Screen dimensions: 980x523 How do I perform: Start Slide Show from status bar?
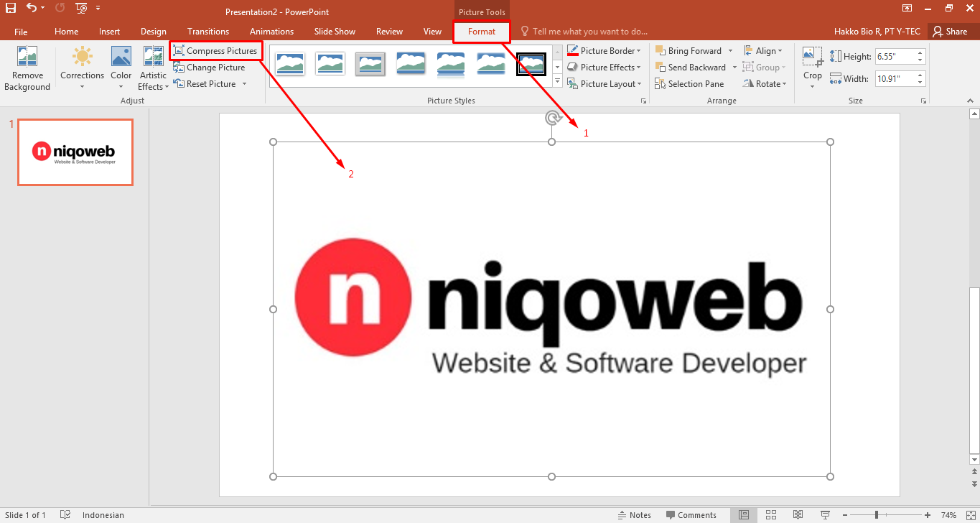coord(825,515)
